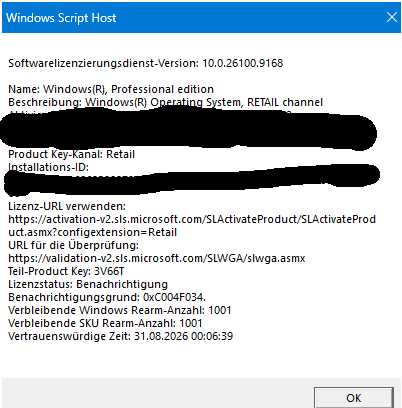Click the Installations-ID label

pos(49,167)
